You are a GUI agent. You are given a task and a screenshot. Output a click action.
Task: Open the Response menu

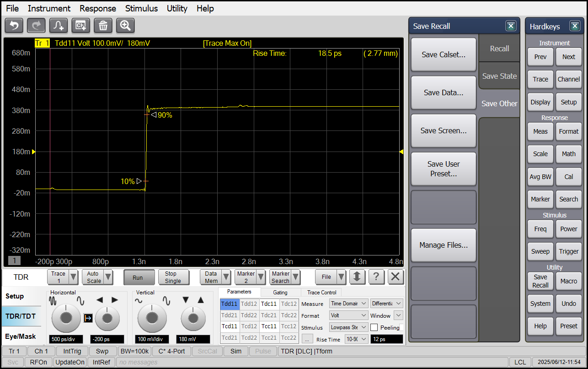pos(98,8)
